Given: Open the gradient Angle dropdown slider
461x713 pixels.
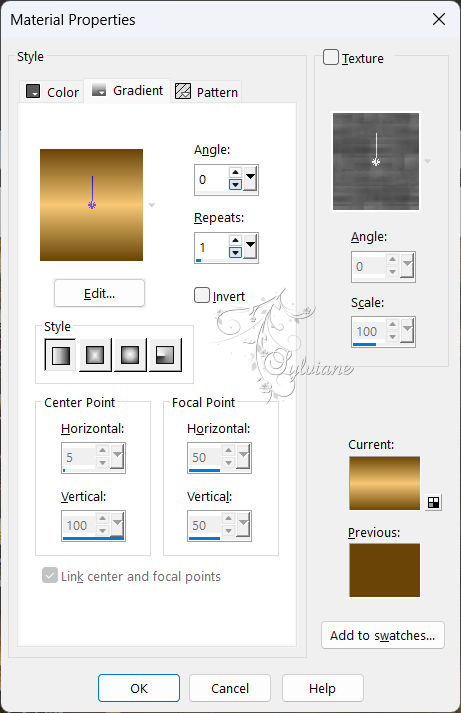Looking at the screenshot, I should pos(251,179).
